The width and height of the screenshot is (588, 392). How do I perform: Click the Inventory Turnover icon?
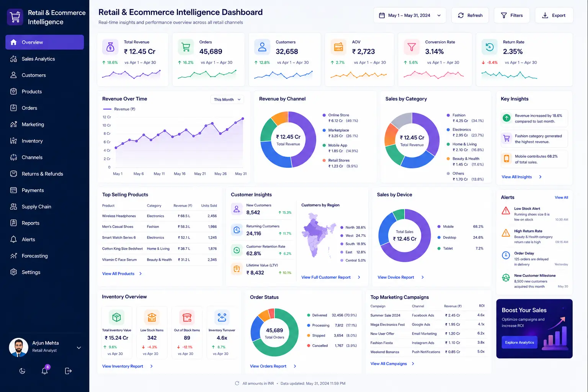pos(222,317)
